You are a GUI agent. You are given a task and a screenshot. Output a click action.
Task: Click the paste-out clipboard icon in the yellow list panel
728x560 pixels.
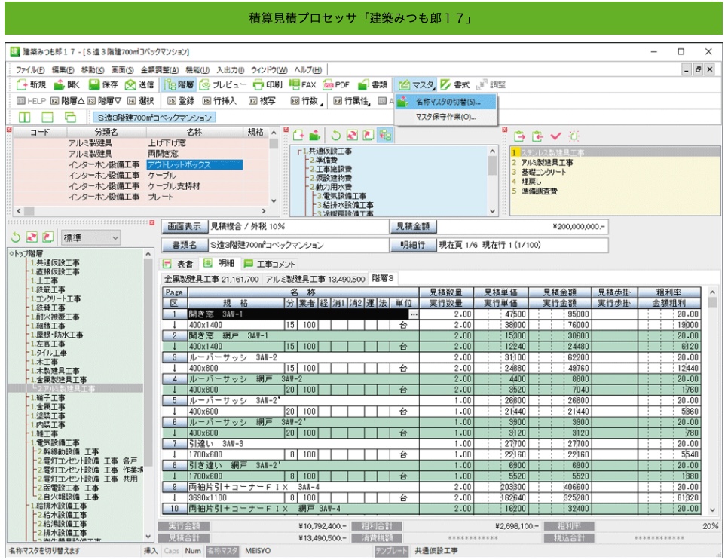click(519, 136)
